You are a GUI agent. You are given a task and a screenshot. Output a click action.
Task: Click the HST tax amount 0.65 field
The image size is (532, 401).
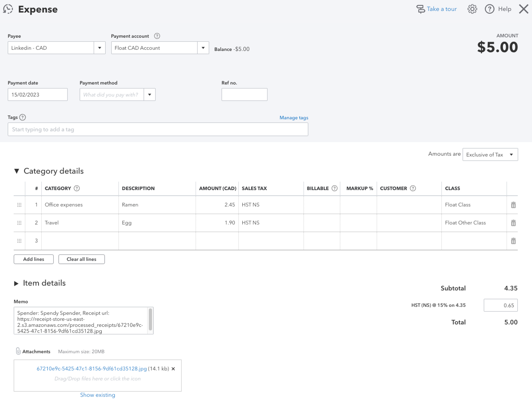pyautogui.click(x=501, y=305)
